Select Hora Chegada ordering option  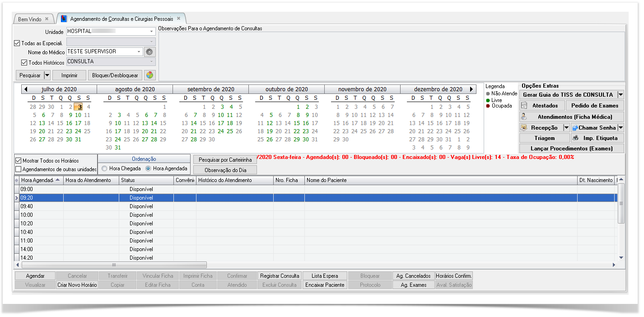[105, 168]
